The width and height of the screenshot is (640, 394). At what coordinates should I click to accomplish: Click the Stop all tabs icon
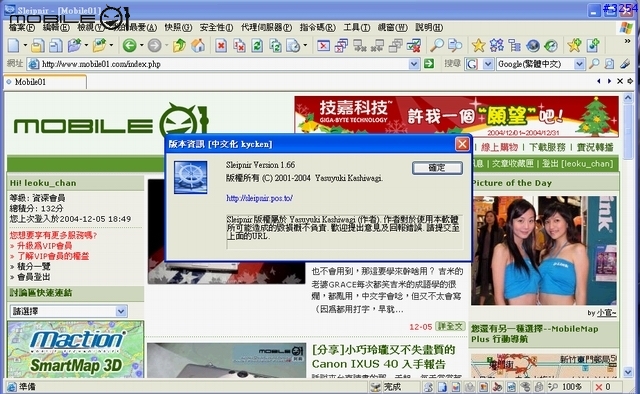(239, 45)
